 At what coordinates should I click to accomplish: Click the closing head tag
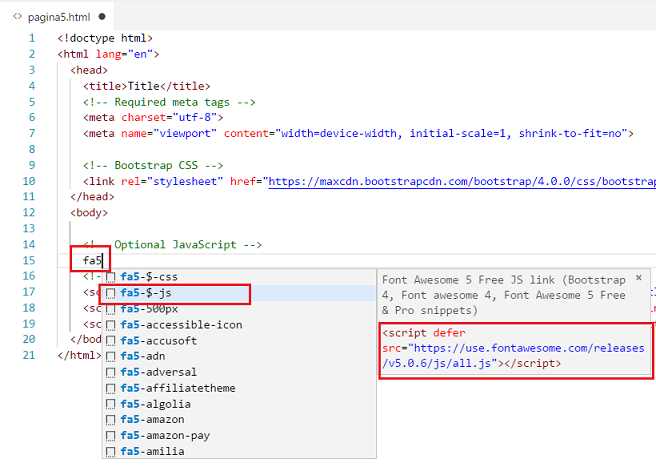92,197
